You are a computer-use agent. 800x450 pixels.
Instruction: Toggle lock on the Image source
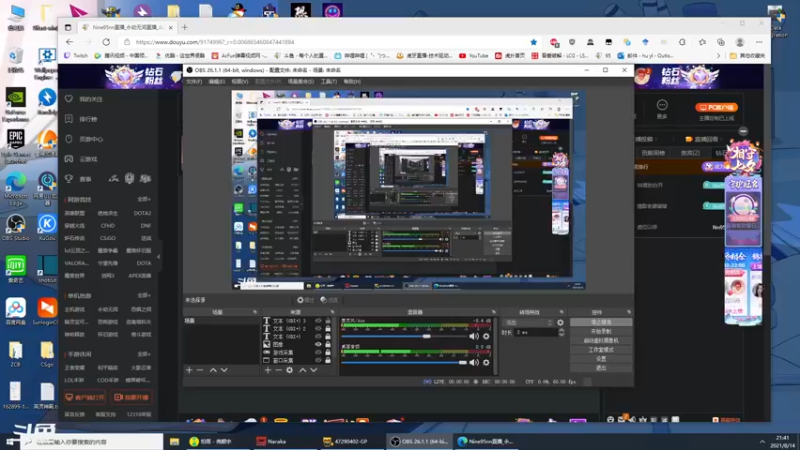328,344
